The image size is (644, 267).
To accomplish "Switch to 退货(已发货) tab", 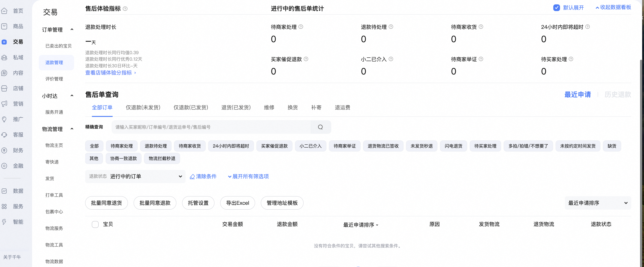I will coord(236,107).
